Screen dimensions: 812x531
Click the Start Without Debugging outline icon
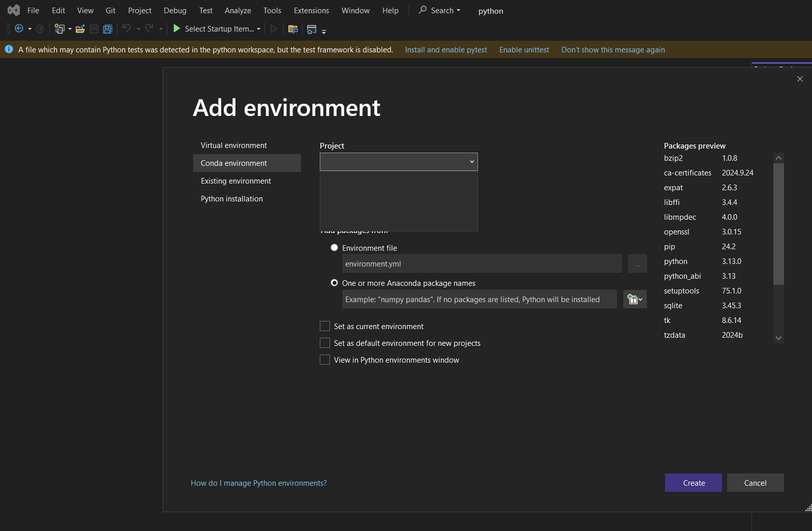click(274, 29)
